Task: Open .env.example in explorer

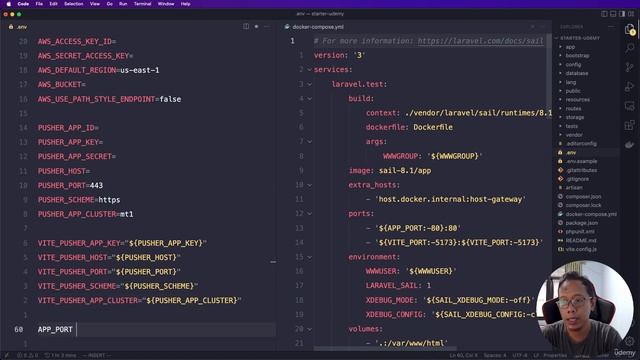Action: click(x=581, y=161)
